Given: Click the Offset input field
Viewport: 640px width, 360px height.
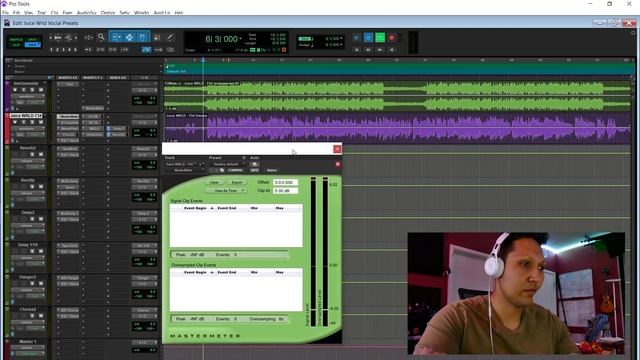Looking at the screenshot, I should point(285,182).
